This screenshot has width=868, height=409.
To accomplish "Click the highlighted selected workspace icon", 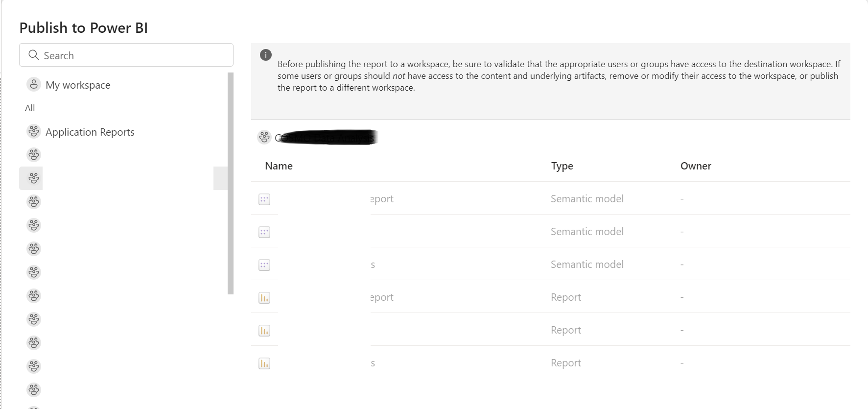I will click(x=33, y=178).
